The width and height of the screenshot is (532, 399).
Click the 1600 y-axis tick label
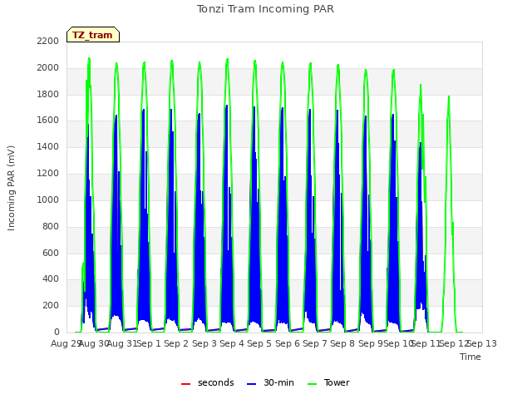click(x=48, y=121)
